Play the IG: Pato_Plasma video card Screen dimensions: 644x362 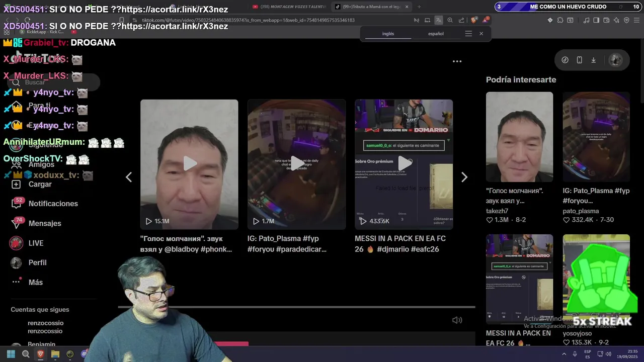click(x=296, y=164)
